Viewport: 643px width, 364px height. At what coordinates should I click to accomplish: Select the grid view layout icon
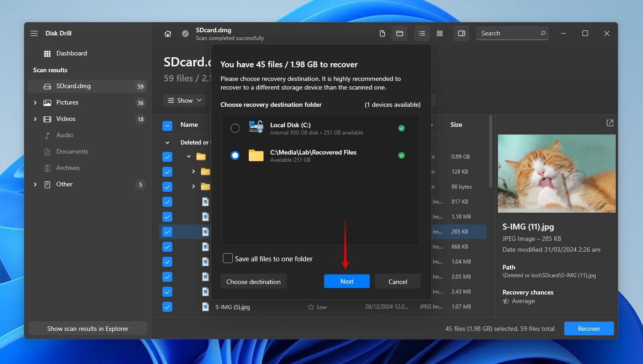[x=440, y=34]
